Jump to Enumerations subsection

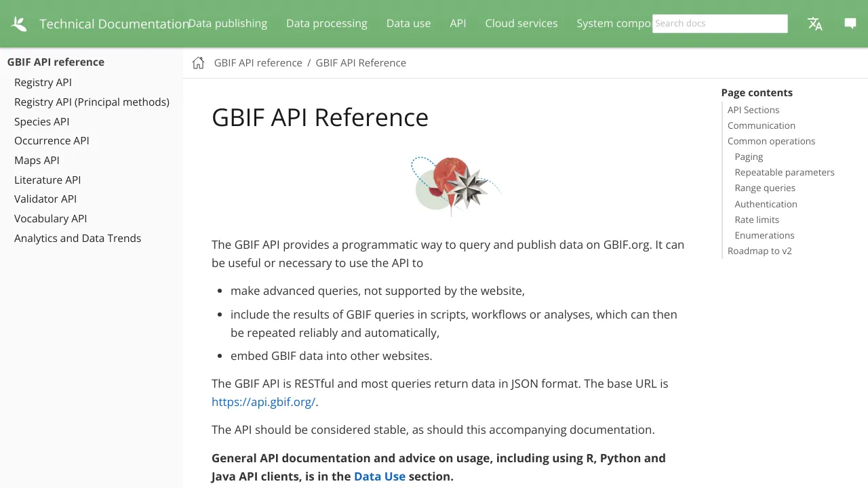764,235
